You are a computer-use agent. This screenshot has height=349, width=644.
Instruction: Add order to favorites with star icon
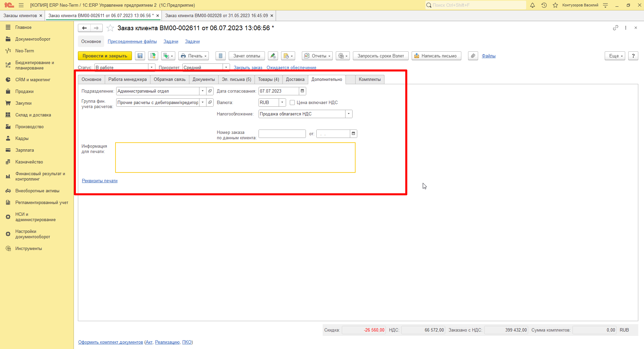110,28
